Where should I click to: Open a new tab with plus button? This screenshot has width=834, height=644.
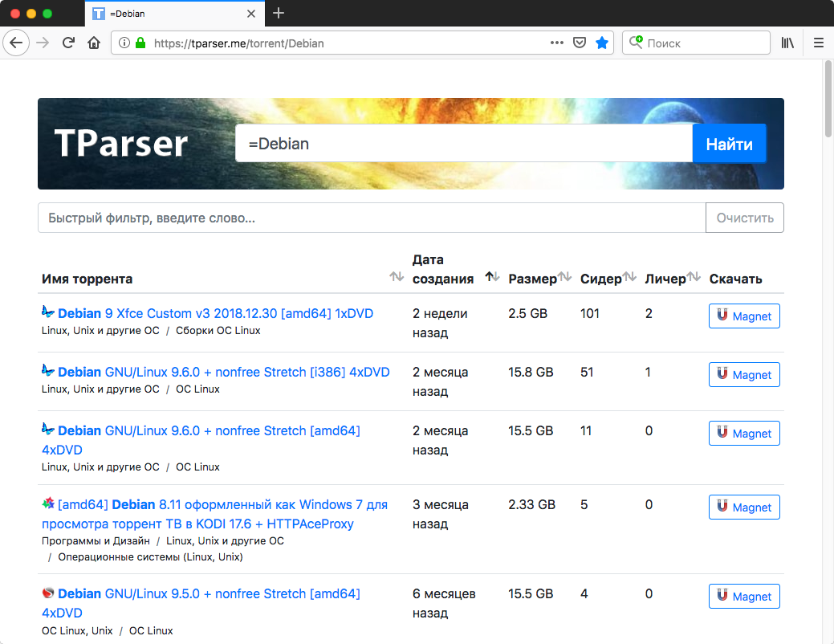click(x=279, y=14)
